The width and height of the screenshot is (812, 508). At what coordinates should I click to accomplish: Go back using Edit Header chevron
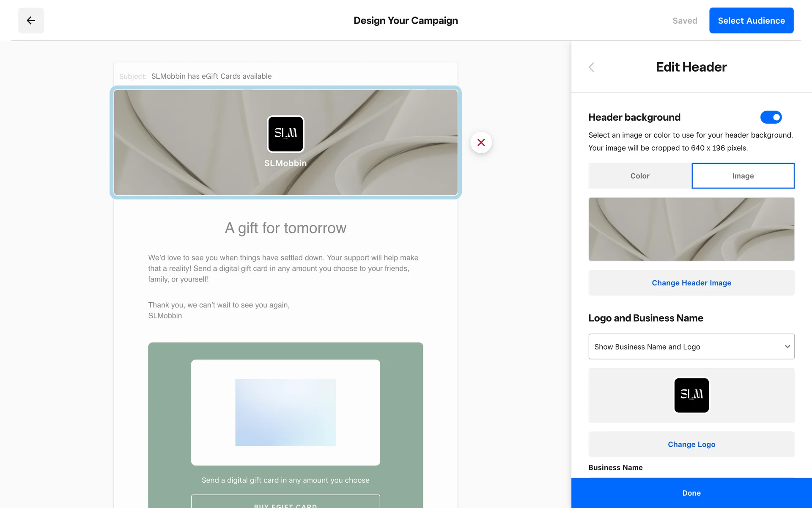pyautogui.click(x=591, y=67)
